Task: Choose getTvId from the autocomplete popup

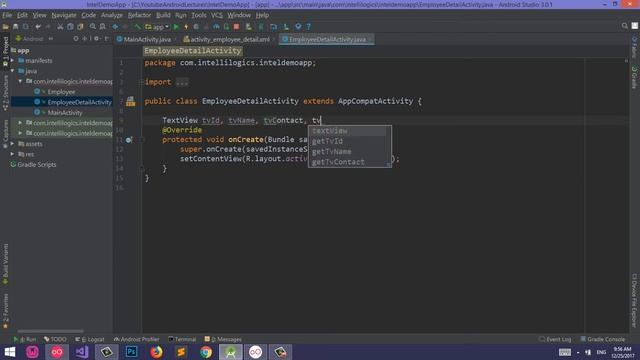Action: point(349,141)
